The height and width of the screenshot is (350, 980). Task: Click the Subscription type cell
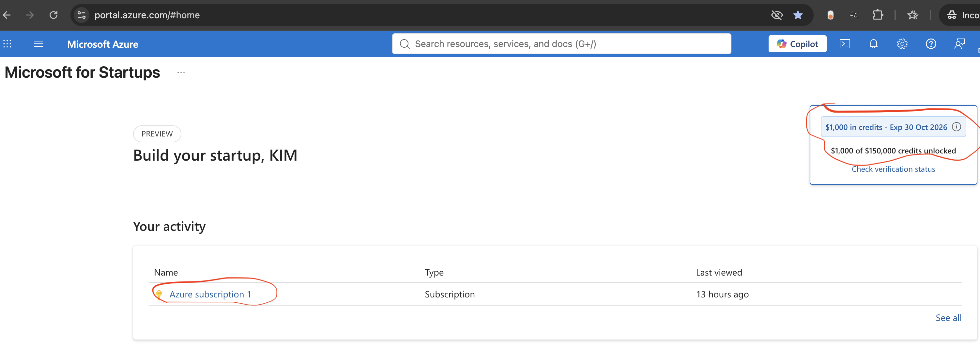[x=450, y=294]
